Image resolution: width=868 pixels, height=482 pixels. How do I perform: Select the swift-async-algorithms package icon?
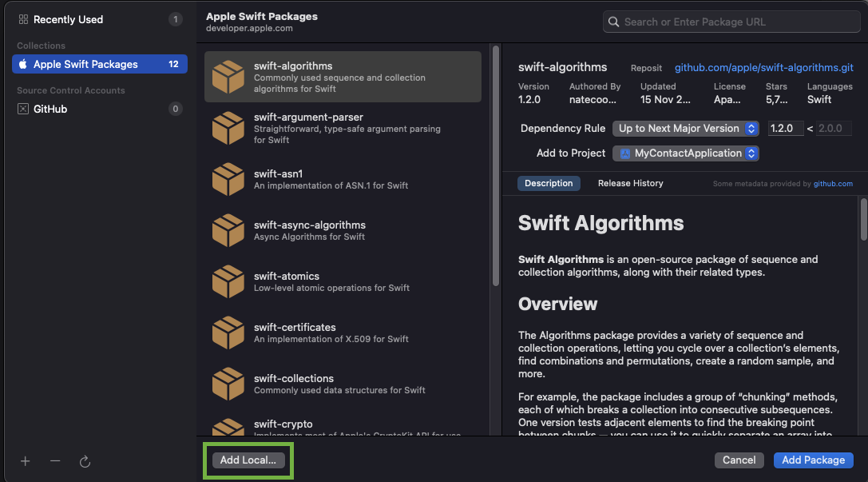click(228, 230)
